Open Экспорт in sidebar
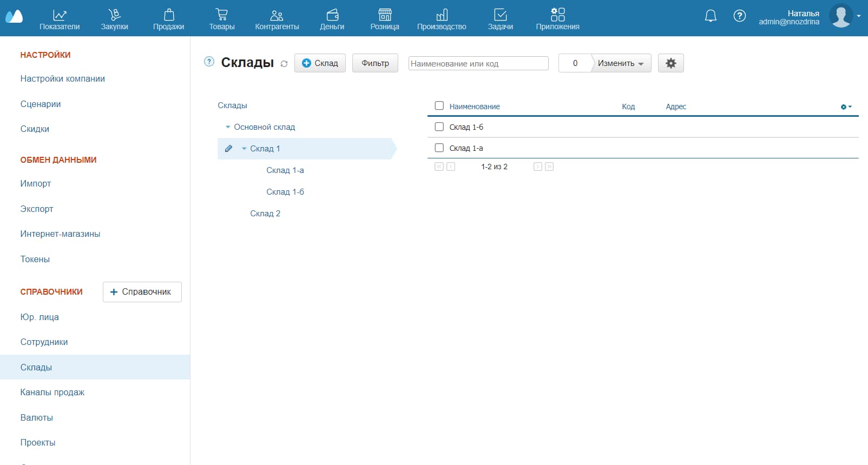Screen dimensions: 868x465 pos(37,209)
